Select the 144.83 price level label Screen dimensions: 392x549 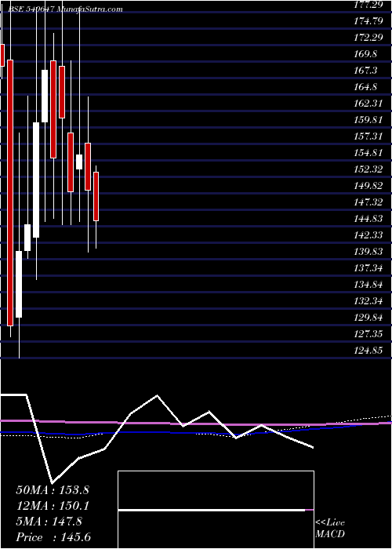(x=368, y=219)
